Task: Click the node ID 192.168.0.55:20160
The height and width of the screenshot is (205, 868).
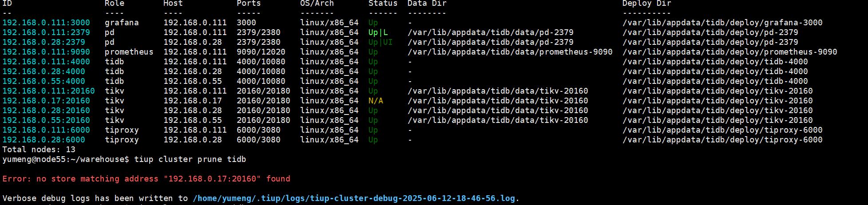Action: [46, 120]
